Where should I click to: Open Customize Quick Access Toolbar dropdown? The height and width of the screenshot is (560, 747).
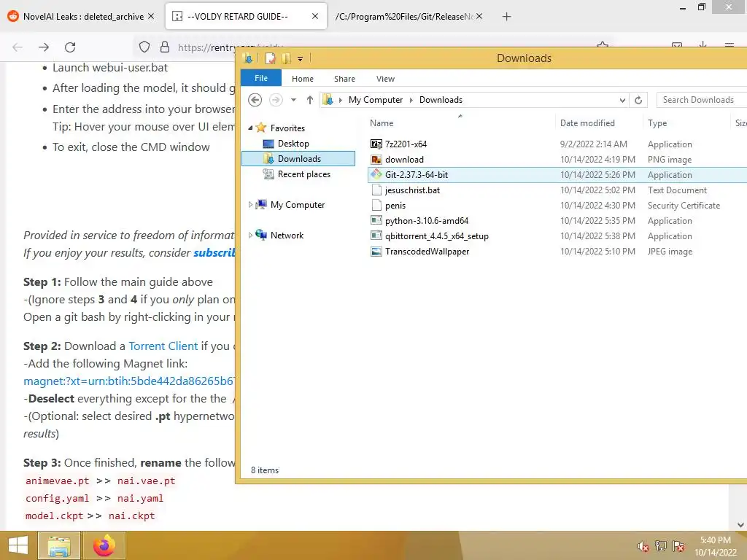300,59
